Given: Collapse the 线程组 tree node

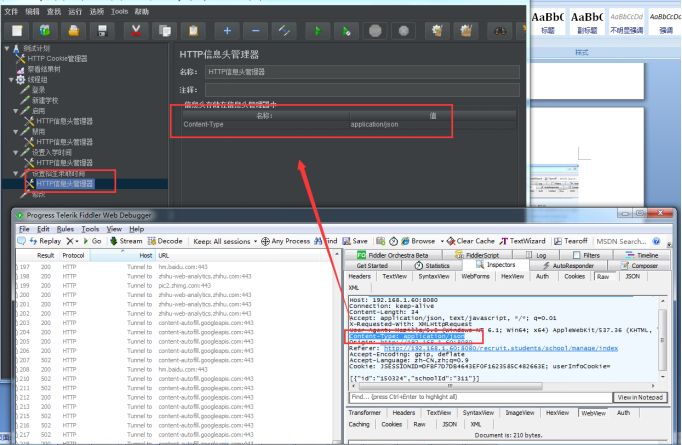Looking at the screenshot, I should pyautogui.click(x=11, y=80).
